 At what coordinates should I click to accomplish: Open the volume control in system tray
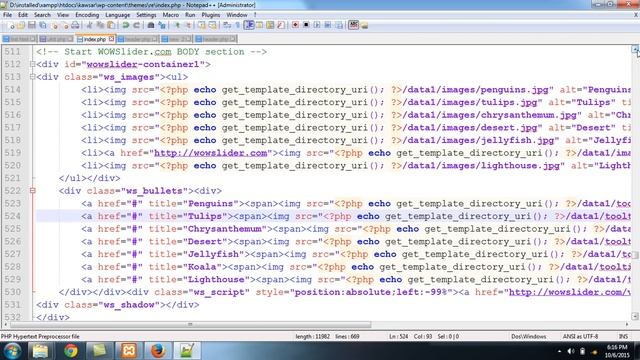click(x=571, y=351)
